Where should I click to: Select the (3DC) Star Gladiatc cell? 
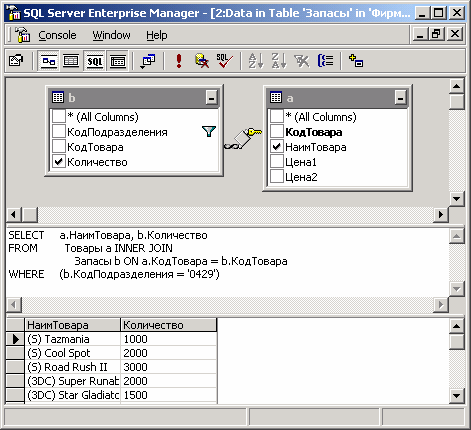pyautogui.click(x=72, y=395)
